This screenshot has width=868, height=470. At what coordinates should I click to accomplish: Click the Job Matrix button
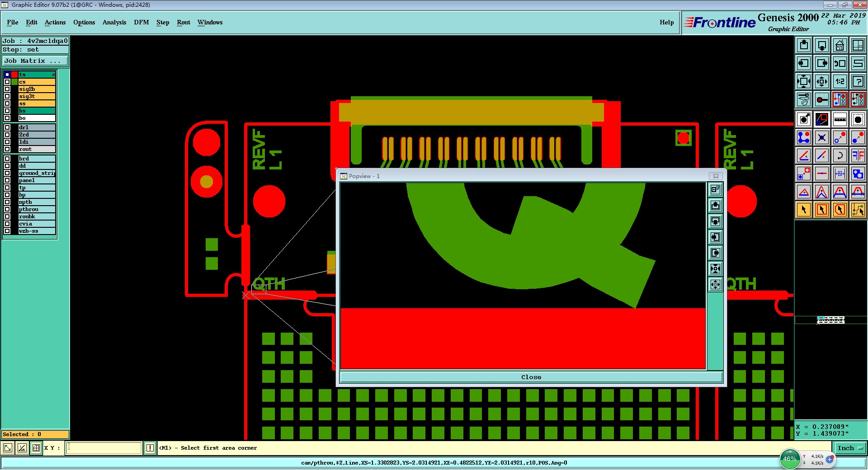click(35, 61)
